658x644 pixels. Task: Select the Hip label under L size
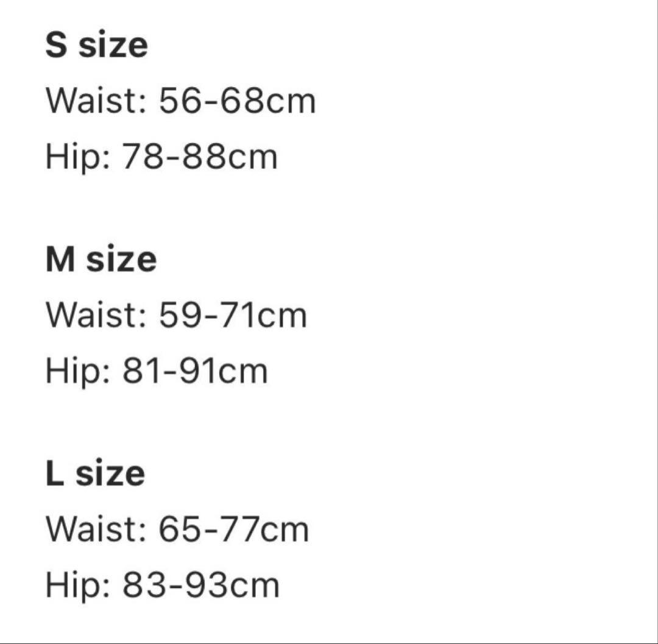[78, 586]
